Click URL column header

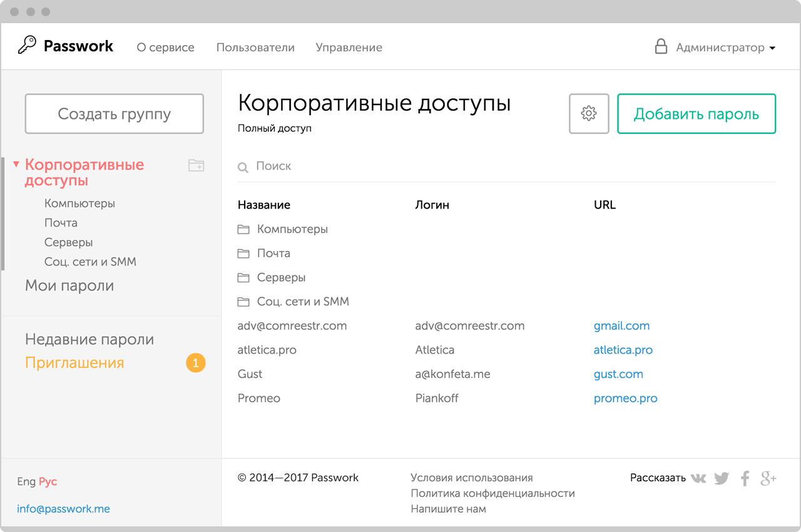click(605, 205)
